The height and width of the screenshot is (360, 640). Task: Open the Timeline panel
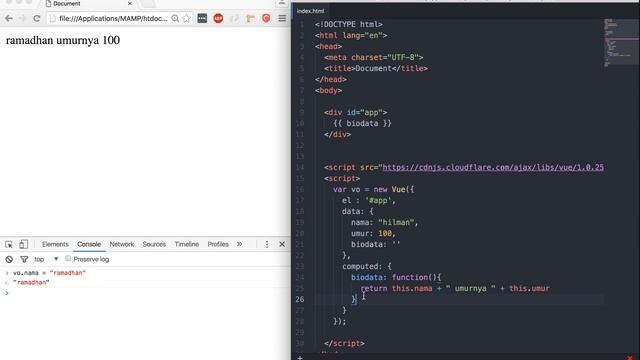(x=187, y=244)
